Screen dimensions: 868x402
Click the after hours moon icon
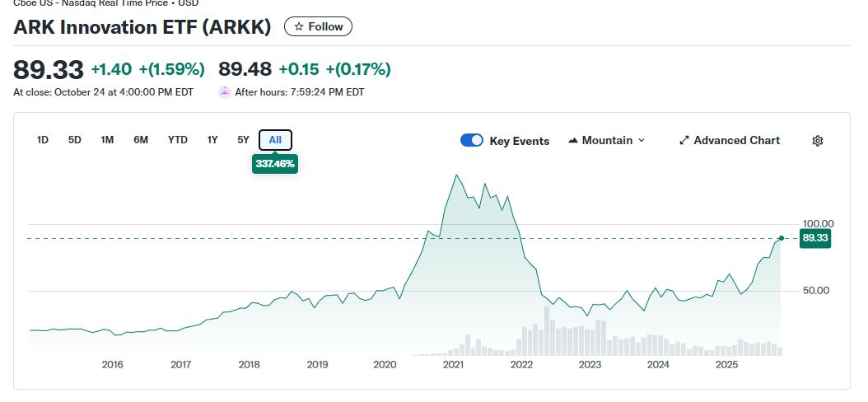[x=225, y=92]
